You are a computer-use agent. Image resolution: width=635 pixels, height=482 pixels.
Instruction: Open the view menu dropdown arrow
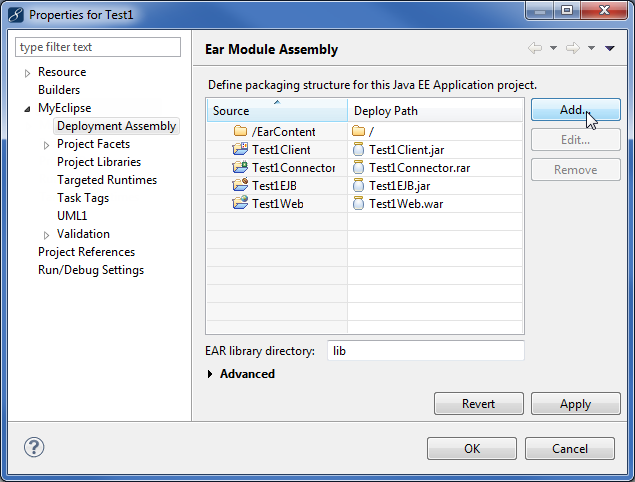point(610,48)
